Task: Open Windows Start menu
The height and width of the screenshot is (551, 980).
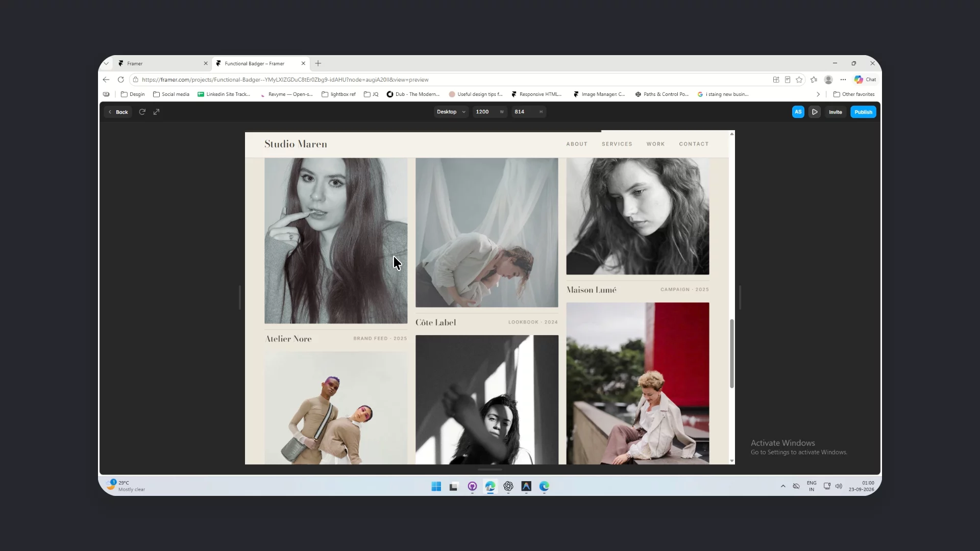Action: 436,486
